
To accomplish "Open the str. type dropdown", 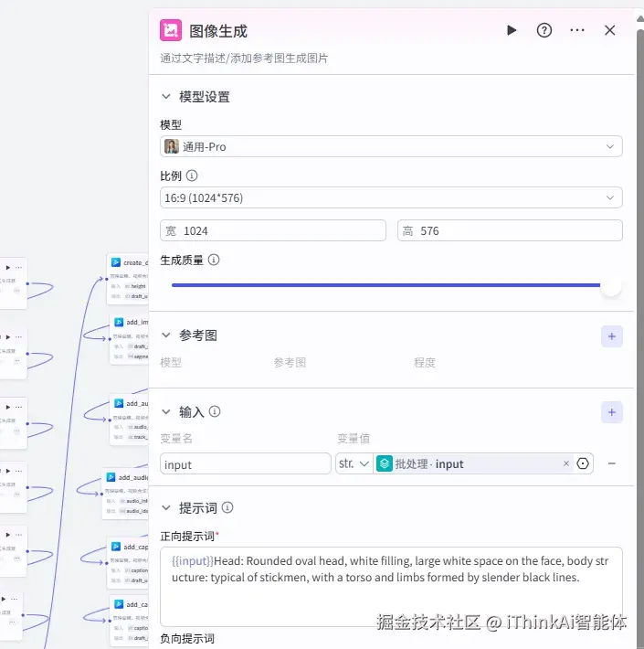I will [354, 463].
